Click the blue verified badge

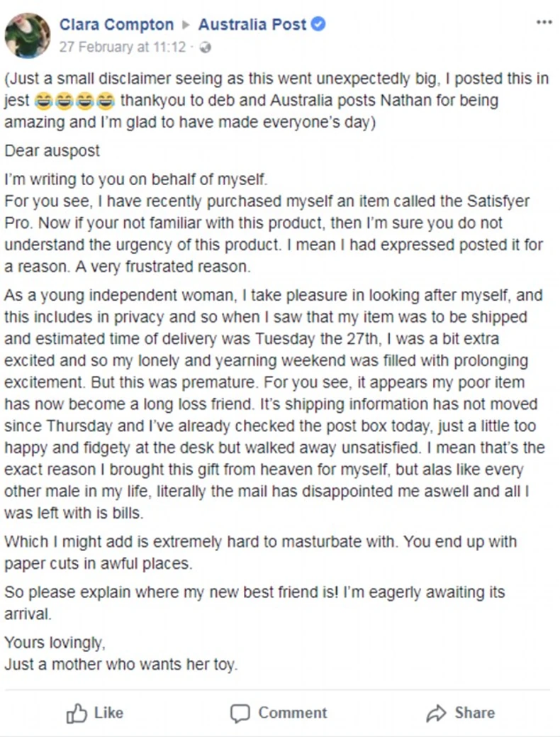(x=319, y=25)
